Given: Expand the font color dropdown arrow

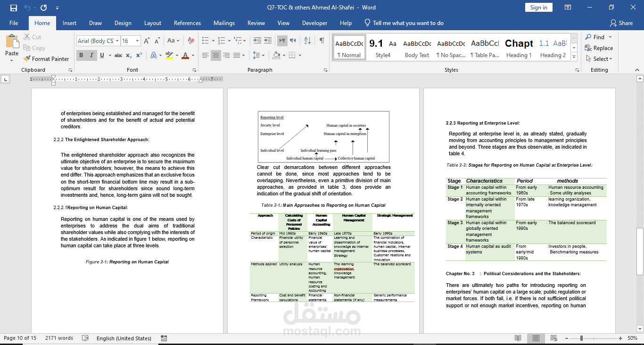Looking at the screenshot, I should tap(193, 55).
